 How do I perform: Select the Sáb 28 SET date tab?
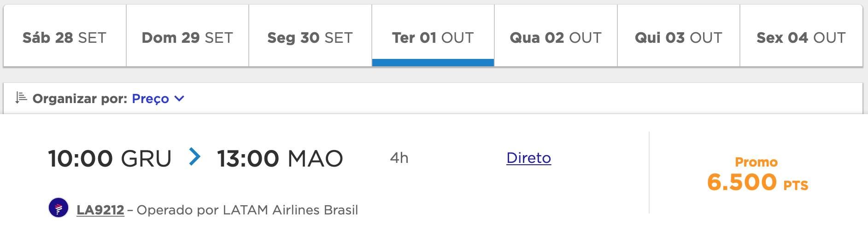65,37
